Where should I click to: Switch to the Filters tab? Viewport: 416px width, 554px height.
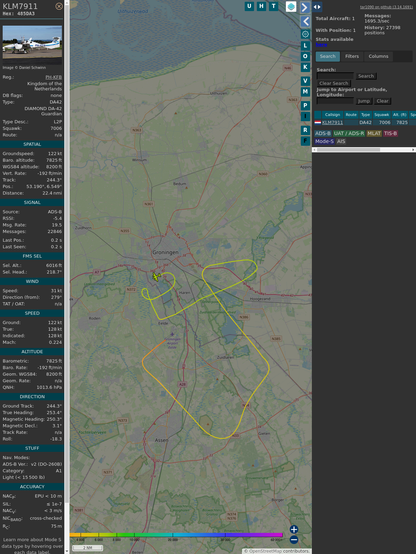(x=352, y=56)
